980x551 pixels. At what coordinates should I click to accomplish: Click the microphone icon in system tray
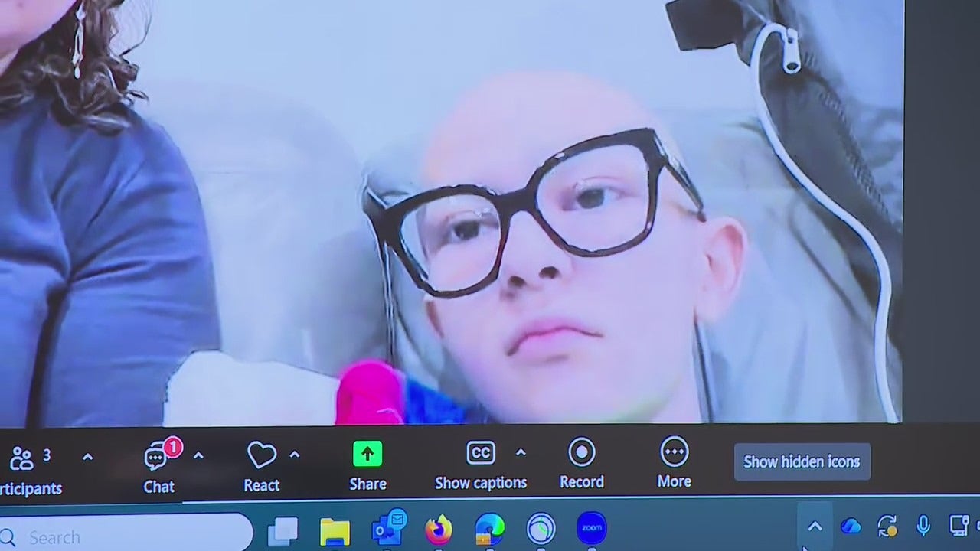coord(923,527)
